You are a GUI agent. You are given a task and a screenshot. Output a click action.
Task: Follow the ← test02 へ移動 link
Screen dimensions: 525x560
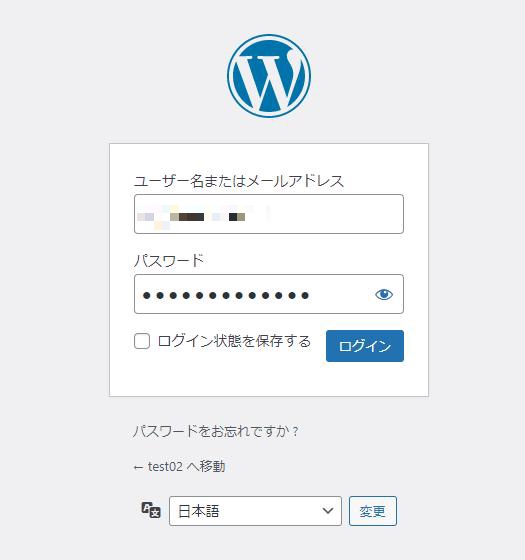coord(179,466)
